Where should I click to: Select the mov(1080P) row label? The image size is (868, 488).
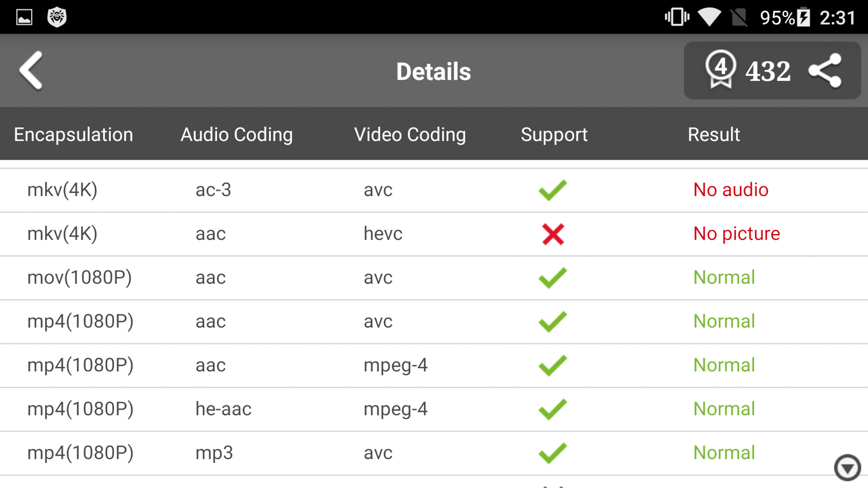click(x=79, y=278)
